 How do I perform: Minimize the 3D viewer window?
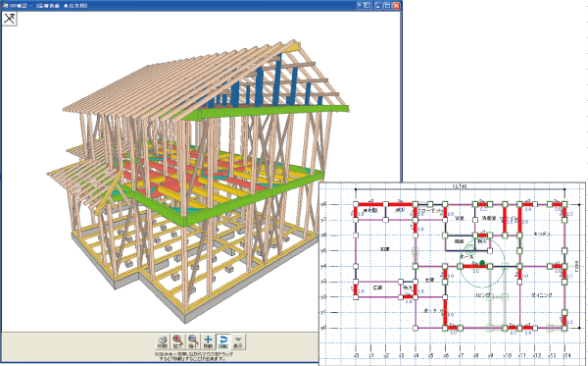(379, 6)
